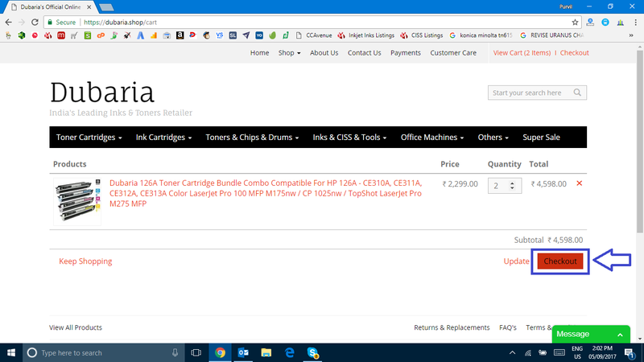Go back using the browser back arrow
The image size is (644, 362).
coord(8,23)
